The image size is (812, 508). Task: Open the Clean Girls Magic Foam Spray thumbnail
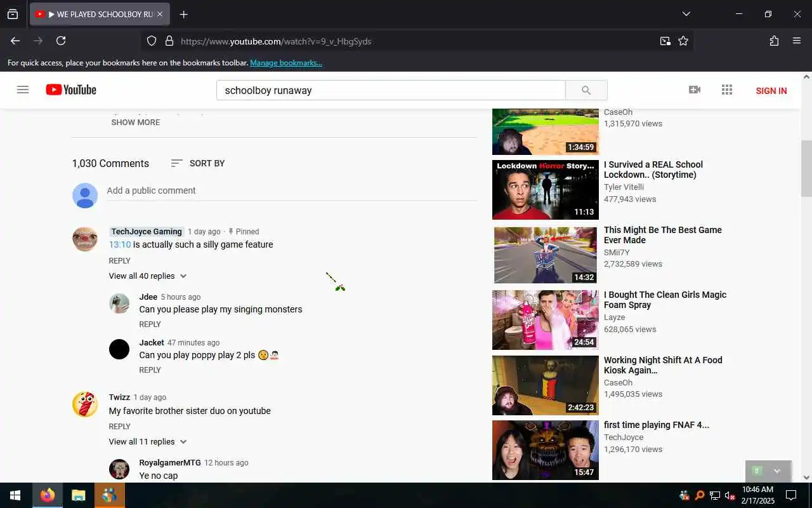point(546,320)
